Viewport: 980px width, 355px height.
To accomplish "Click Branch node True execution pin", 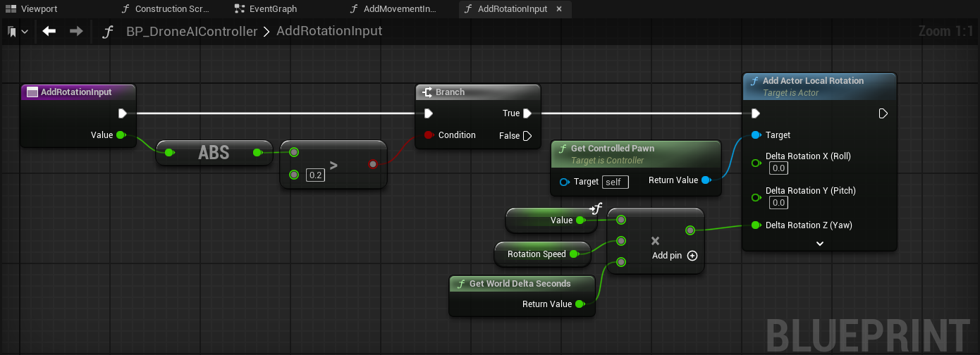I will tap(527, 113).
